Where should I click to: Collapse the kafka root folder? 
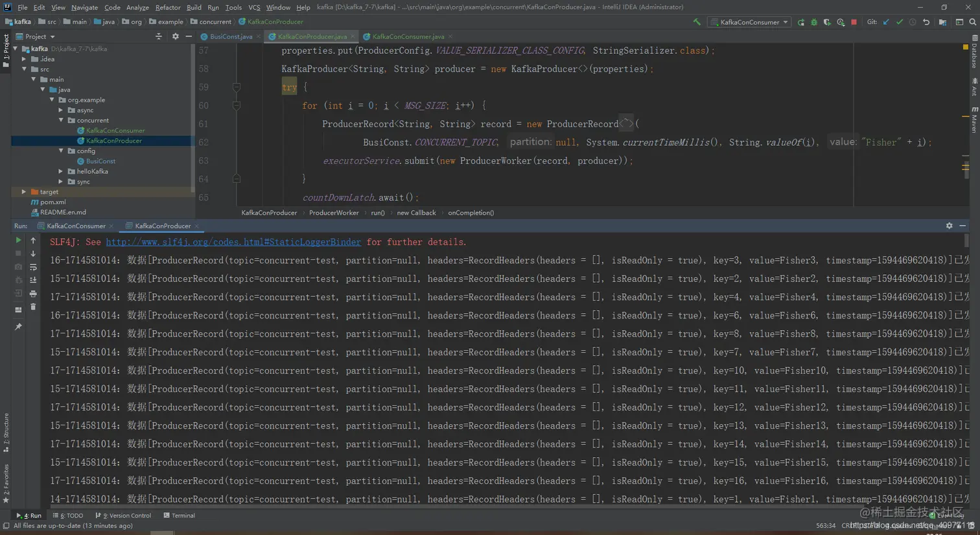pyautogui.click(x=16, y=49)
